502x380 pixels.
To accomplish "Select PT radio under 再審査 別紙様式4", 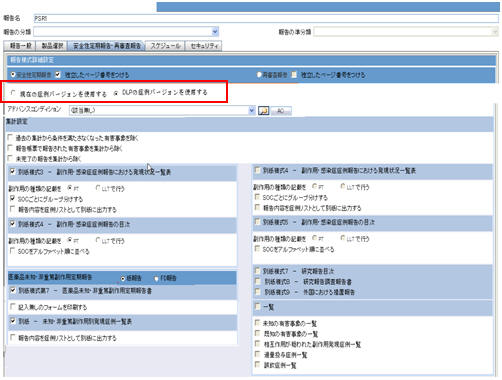I will click(314, 187).
